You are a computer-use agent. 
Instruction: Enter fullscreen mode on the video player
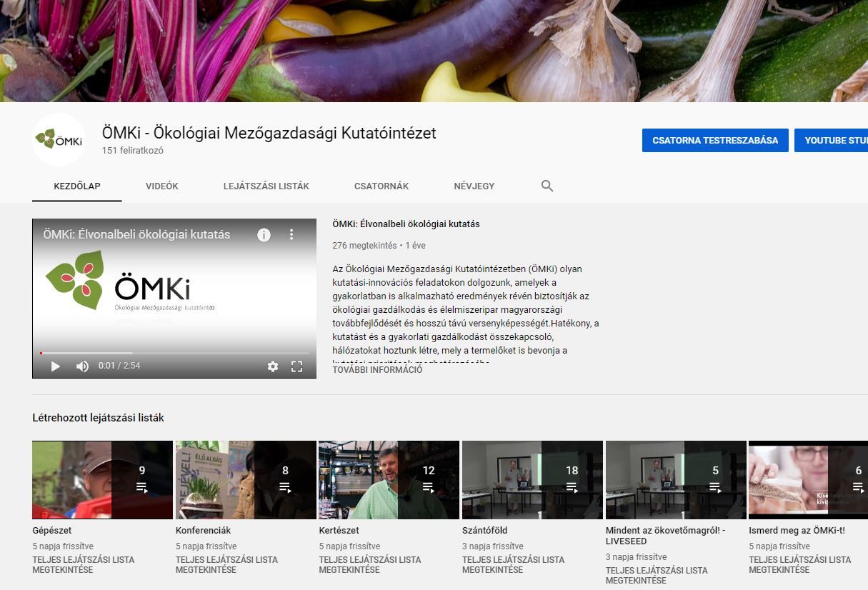297,366
